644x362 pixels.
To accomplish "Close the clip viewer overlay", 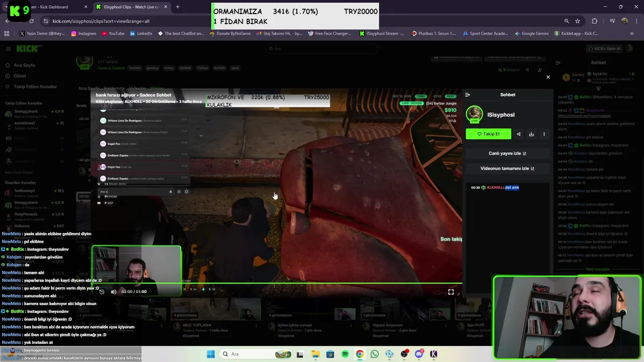I will pyautogui.click(x=548, y=77).
